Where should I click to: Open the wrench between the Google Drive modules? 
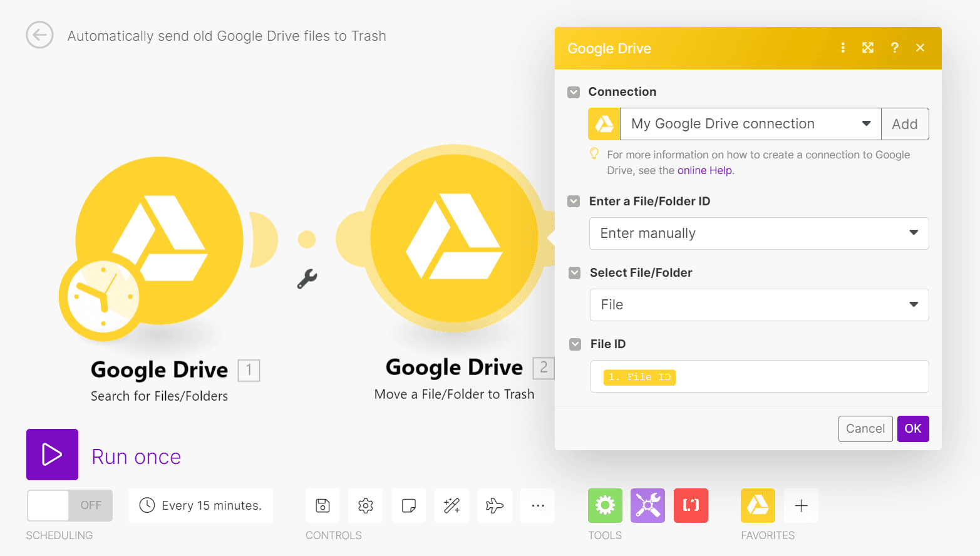(306, 279)
